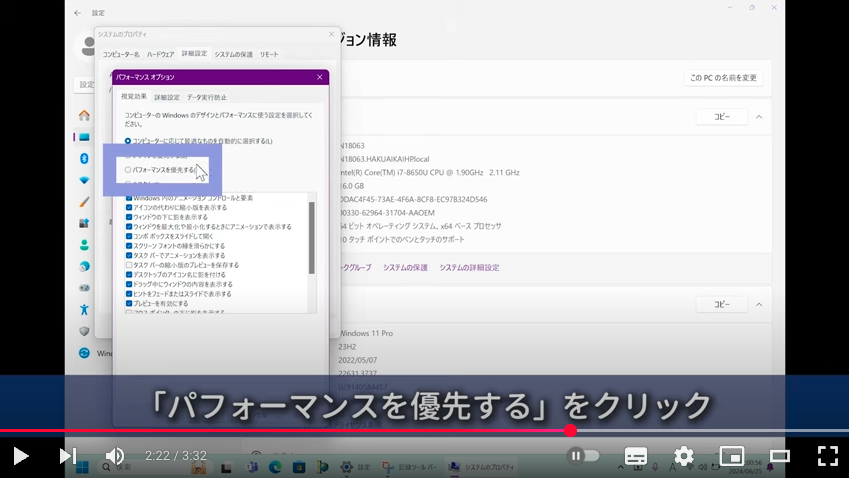Open Bluetooth & devices sidebar icon

click(84, 158)
